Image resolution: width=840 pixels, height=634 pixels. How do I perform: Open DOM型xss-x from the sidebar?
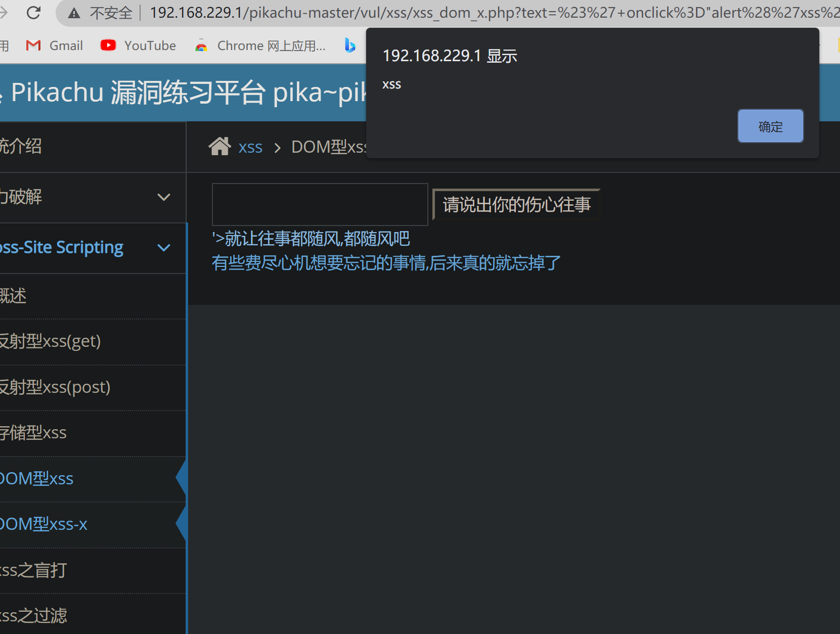pos(43,524)
